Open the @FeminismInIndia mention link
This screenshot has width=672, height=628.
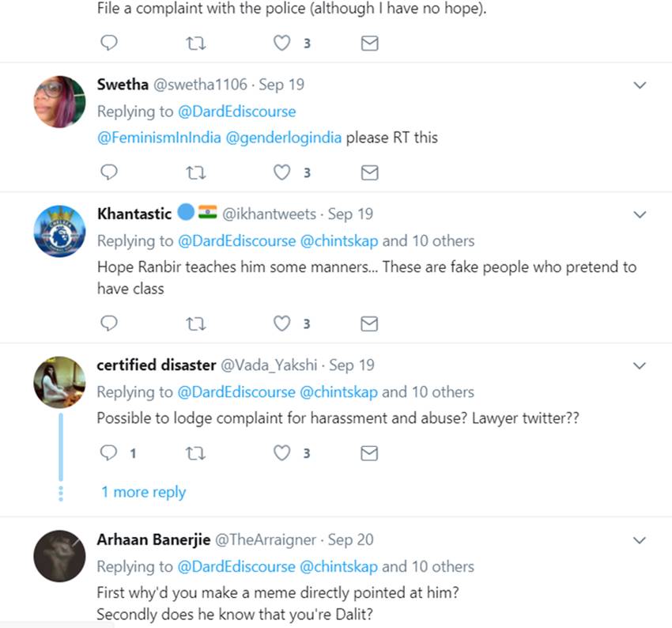[160, 138]
